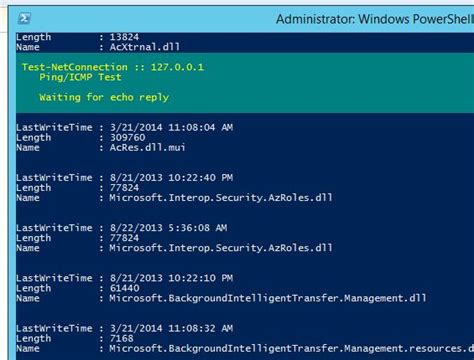474x360 pixels.
Task: Click the Waiting for echo reply status text
Action: 104,97
